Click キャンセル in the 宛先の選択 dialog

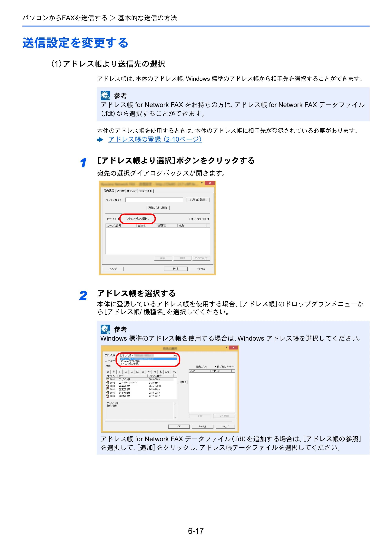point(203,427)
